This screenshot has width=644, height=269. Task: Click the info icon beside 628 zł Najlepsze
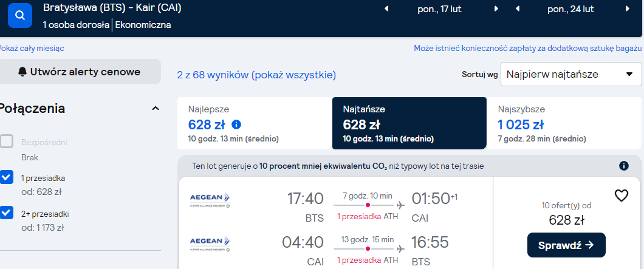click(236, 124)
